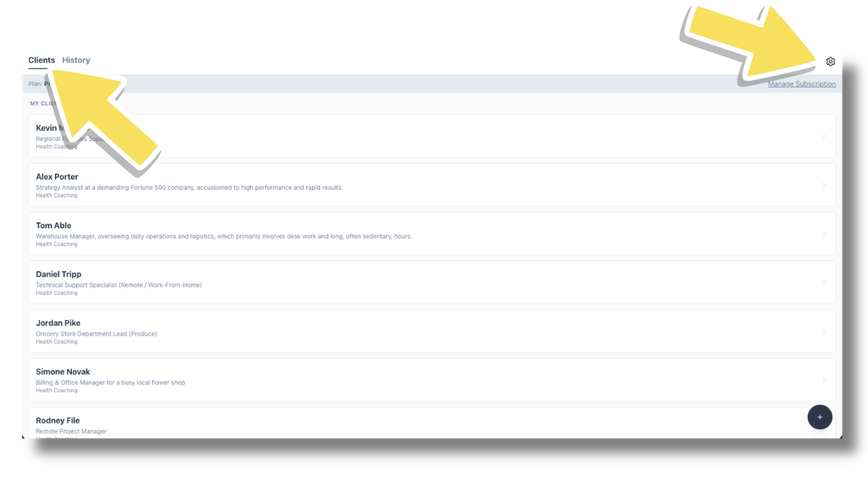Switch to the History tab
The image size is (868, 488).
click(76, 60)
